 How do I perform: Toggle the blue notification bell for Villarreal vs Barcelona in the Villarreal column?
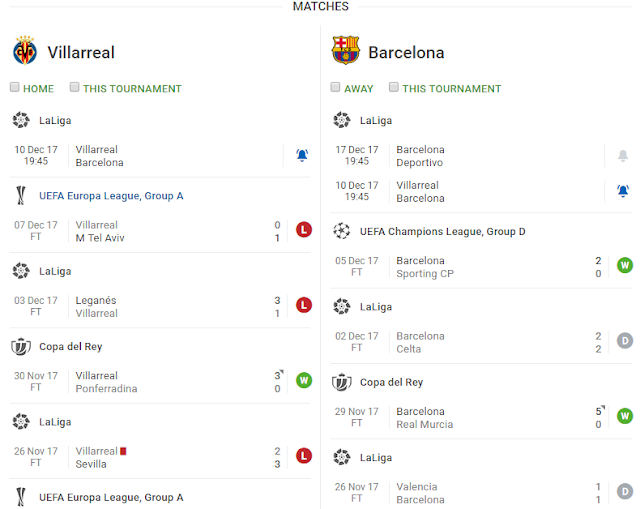(302, 156)
